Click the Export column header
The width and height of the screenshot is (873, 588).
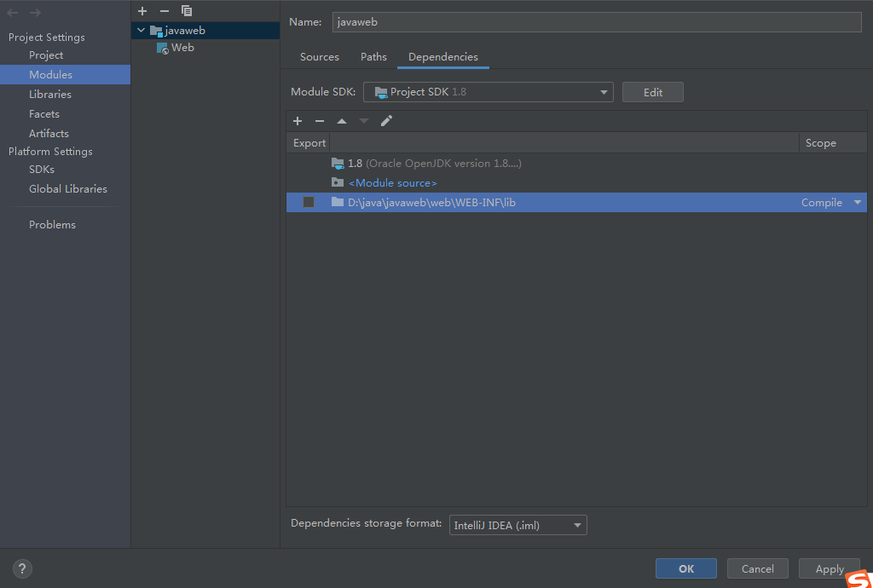309,143
